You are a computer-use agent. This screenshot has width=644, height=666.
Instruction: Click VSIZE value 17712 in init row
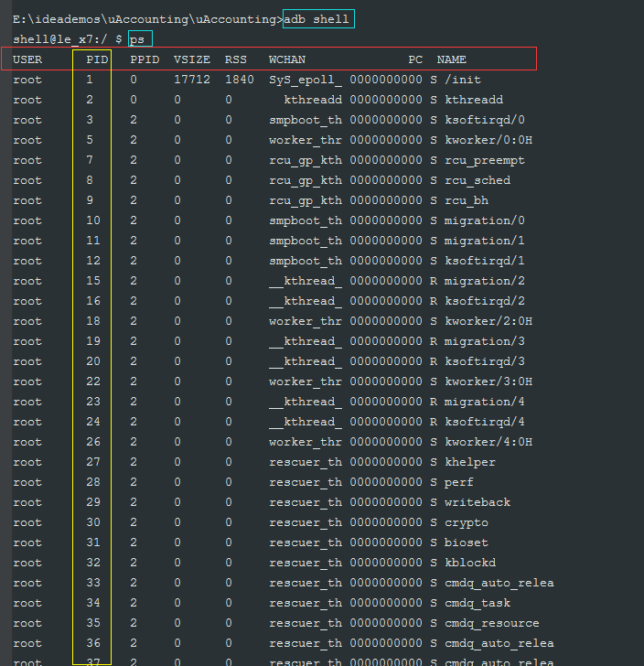(x=192, y=80)
